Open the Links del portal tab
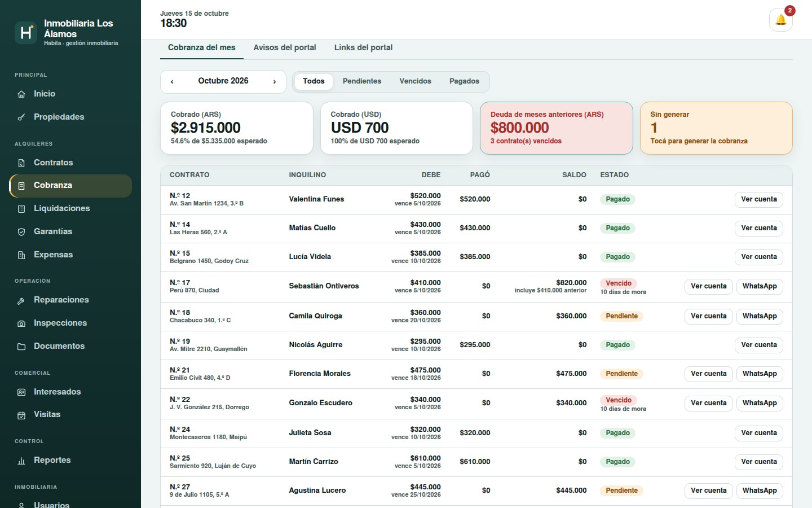This screenshot has height=508, width=812. [363, 48]
